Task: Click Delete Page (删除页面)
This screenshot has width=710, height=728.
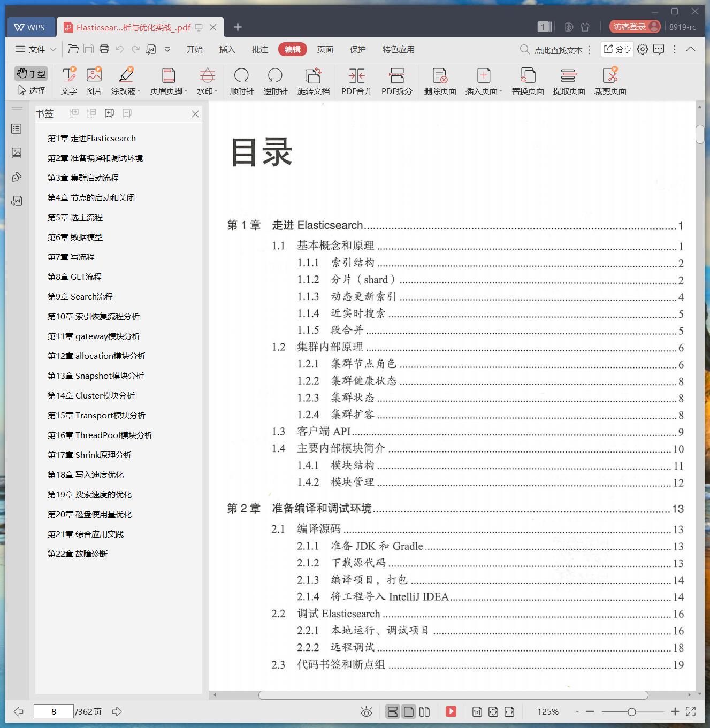Action: coord(440,81)
